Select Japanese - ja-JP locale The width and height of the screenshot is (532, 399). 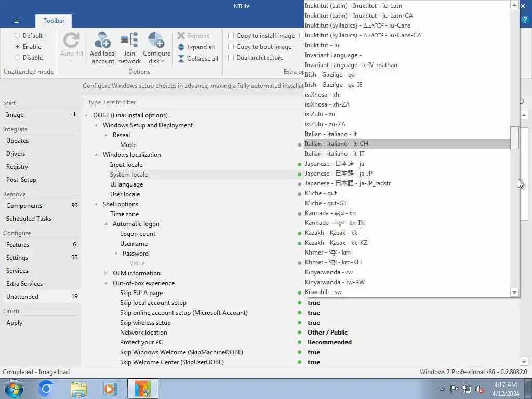pyautogui.click(x=407, y=174)
